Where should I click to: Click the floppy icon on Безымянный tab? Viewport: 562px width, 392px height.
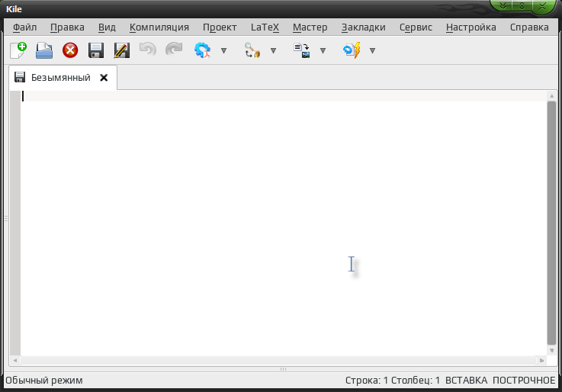click(x=20, y=77)
